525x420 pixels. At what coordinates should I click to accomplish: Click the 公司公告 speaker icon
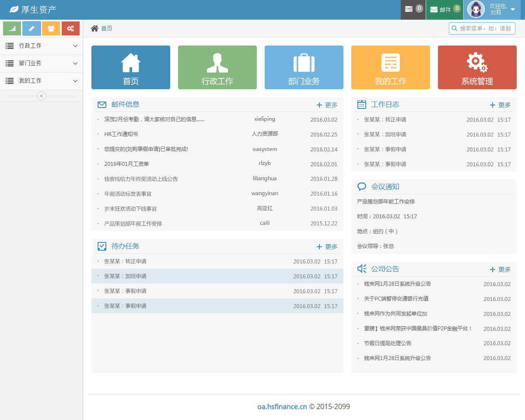361,269
